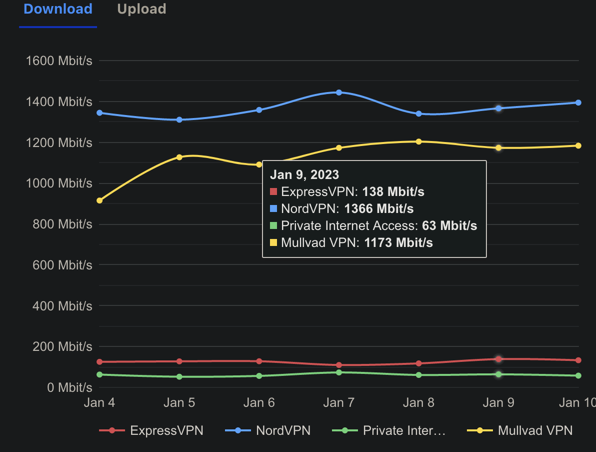Click Mullvad VPN data point on Jan 9
This screenshot has width=596, height=452.
[x=499, y=148]
